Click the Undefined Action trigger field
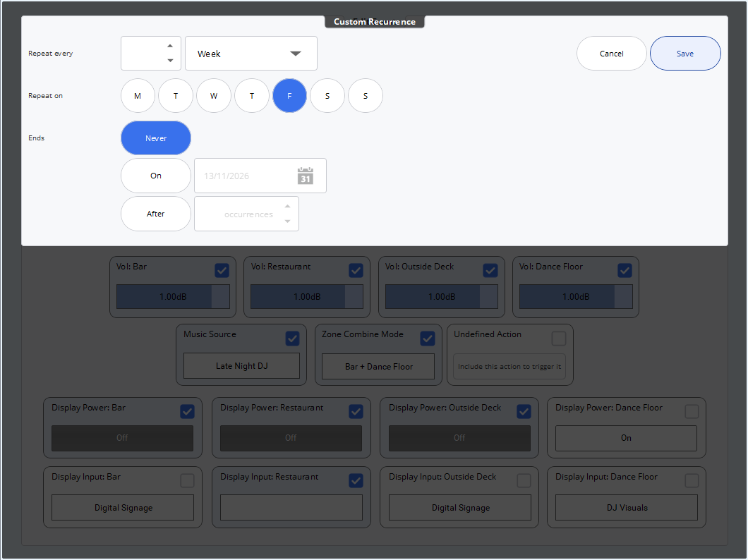748x560 pixels. coord(509,367)
